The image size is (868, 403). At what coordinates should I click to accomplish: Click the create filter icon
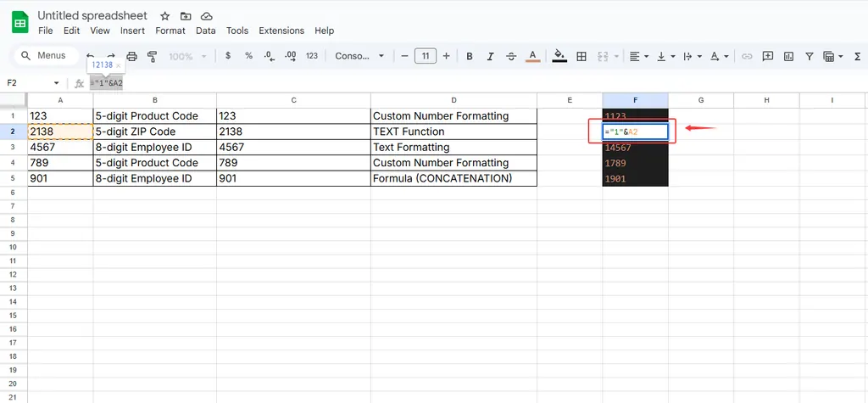pos(810,56)
